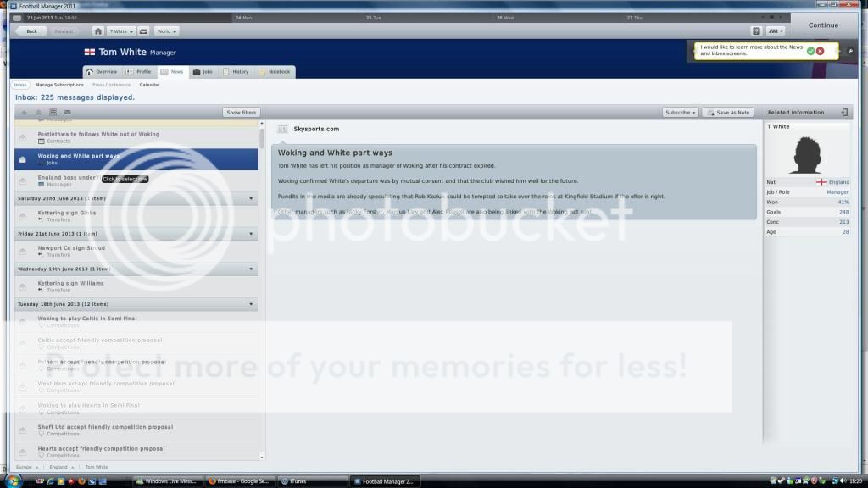Collapse the Wednesday 19th June 2013 group
The image size is (868, 488).
click(251, 269)
